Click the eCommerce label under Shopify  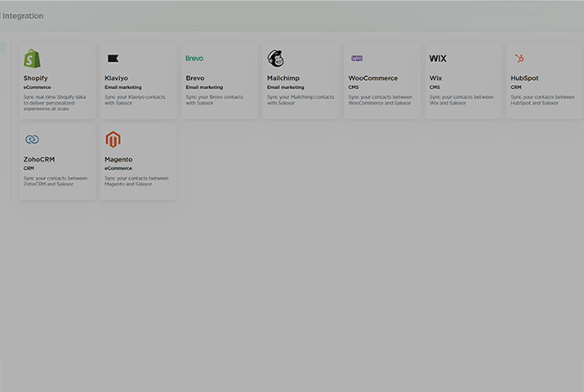point(38,87)
